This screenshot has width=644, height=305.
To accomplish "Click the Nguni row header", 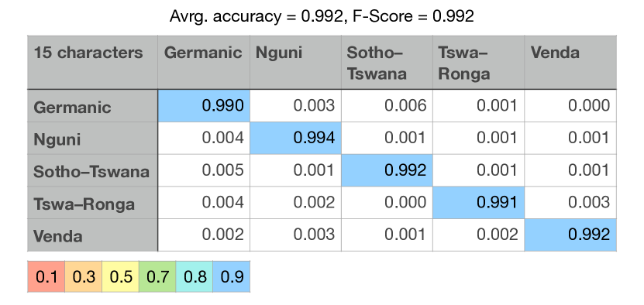I will pyautogui.click(x=92, y=138).
